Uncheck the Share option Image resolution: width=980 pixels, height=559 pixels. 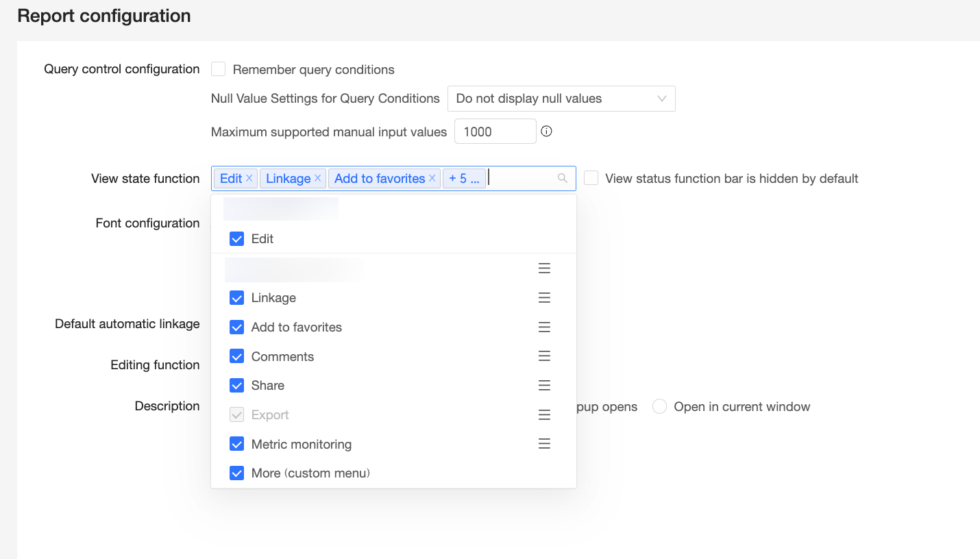tap(236, 386)
